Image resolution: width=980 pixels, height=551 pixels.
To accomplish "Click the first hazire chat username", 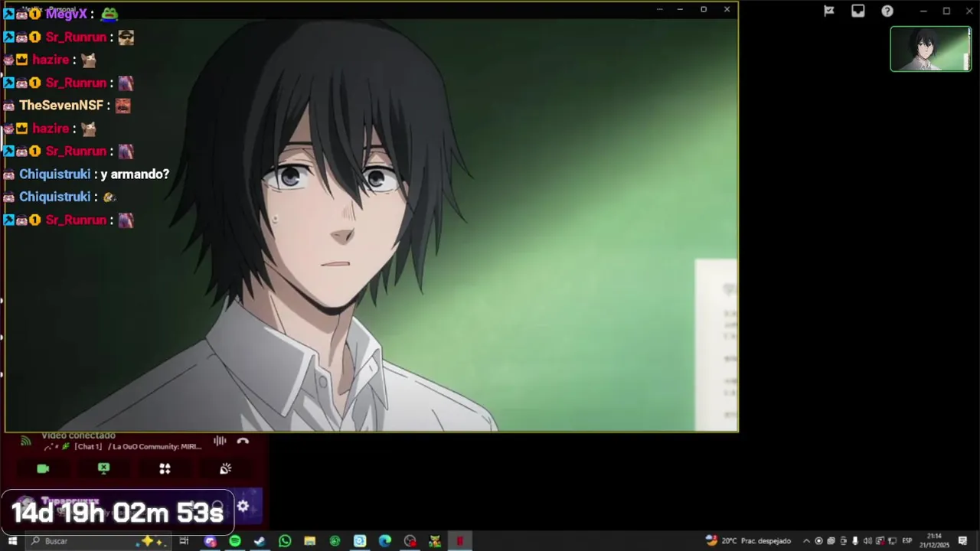I will pos(51,60).
